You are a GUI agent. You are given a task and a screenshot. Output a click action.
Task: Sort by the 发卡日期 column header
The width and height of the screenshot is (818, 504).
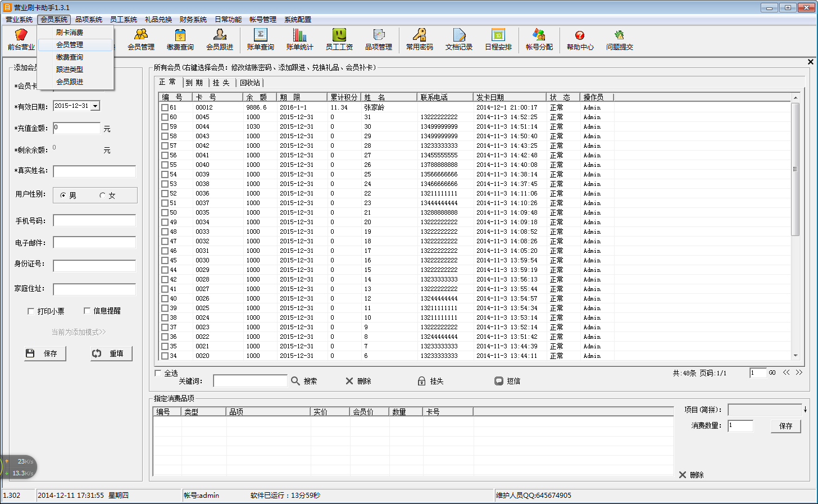[510, 97]
